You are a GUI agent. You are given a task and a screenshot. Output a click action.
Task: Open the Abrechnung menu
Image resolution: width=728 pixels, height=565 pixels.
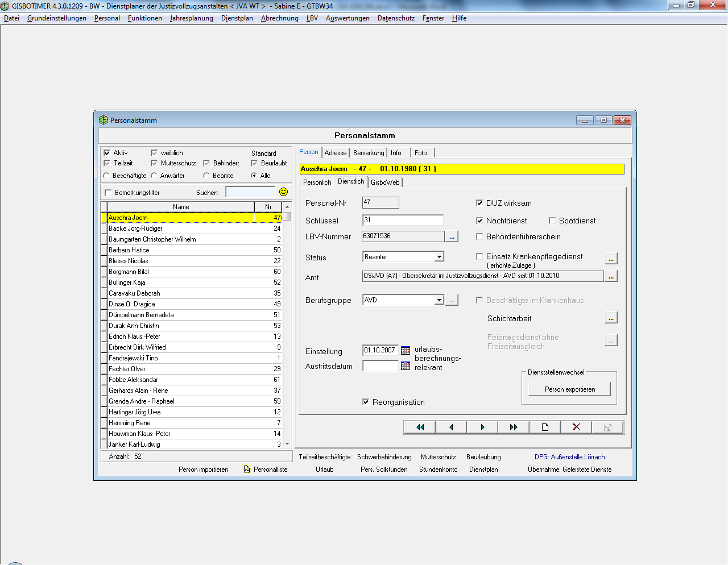pyautogui.click(x=279, y=18)
